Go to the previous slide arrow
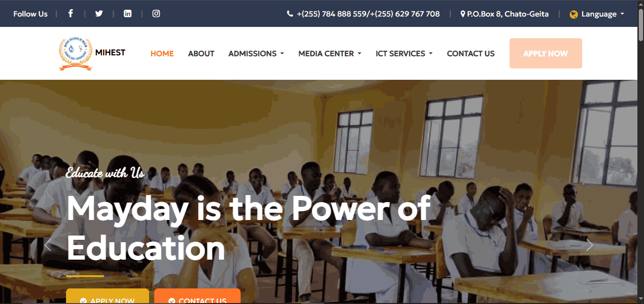Image resolution: width=644 pixels, height=304 pixels. click(47, 245)
